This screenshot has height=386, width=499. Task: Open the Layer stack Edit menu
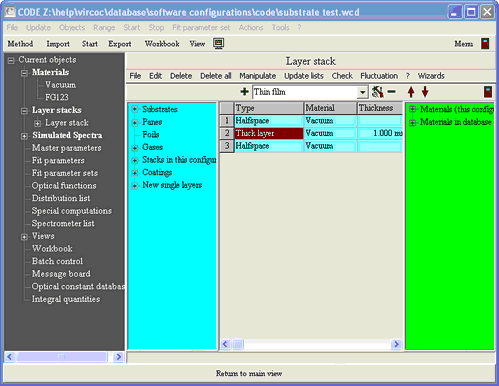(x=155, y=76)
